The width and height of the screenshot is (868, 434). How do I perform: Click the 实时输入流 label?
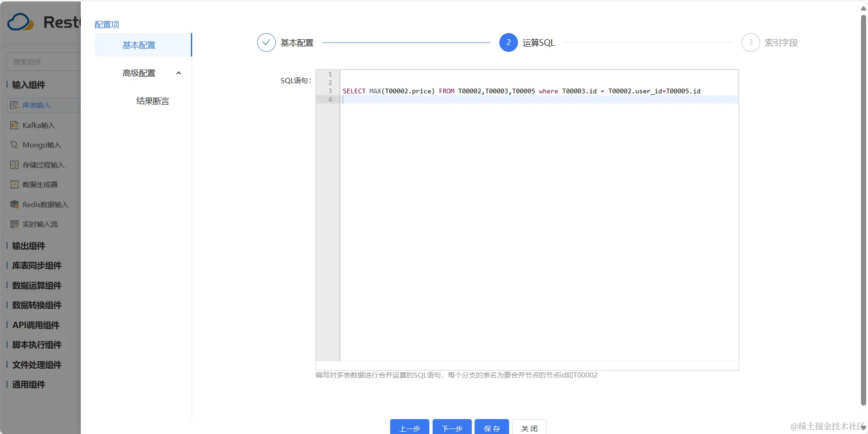[x=40, y=224]
